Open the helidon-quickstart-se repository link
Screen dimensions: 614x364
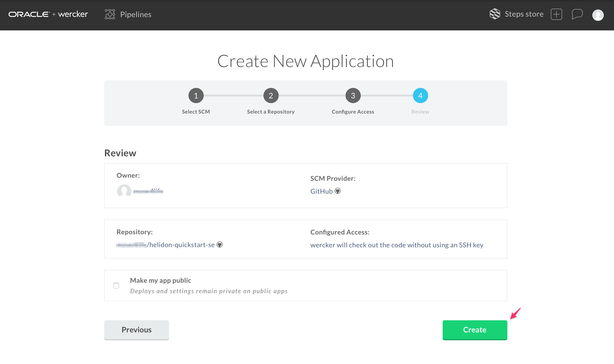[x=182, y=245]
